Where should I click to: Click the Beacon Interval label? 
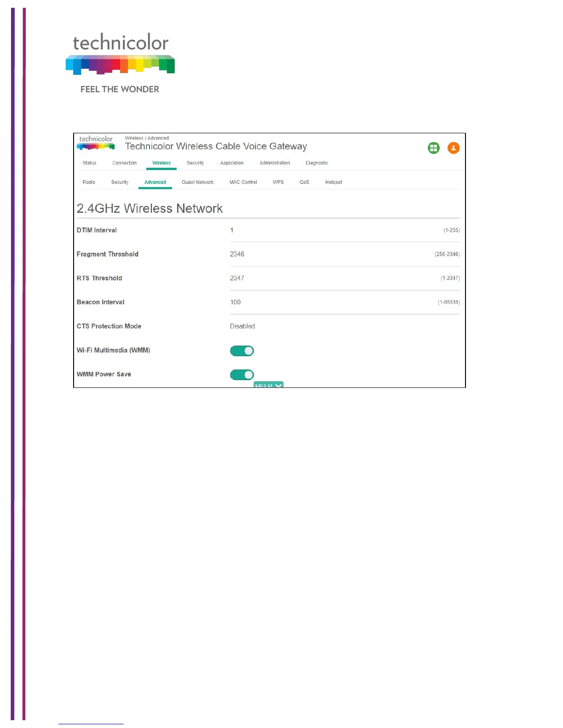[101, 302]
